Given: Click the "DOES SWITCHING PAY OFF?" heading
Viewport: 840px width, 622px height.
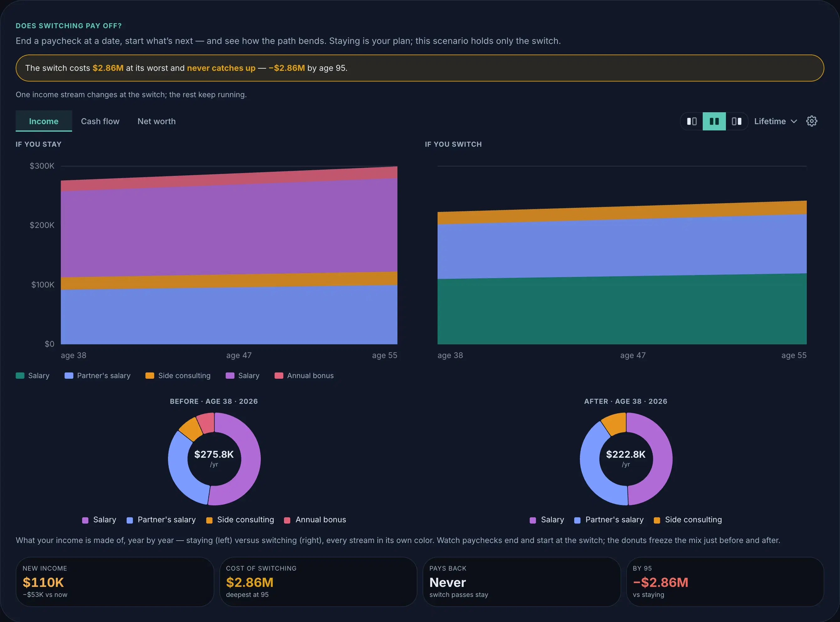Looking at the screenshot, I should point(69,26).
